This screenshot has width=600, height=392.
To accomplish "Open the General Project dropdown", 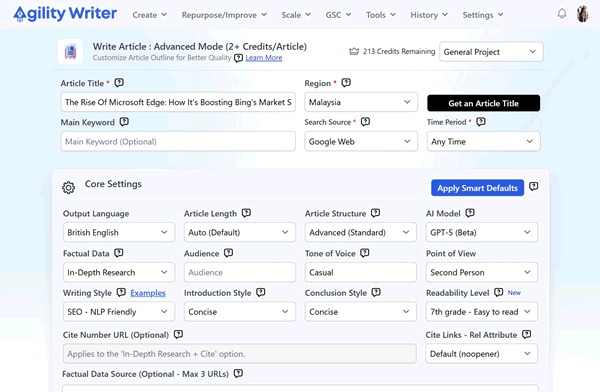I will pyautogui.click(x=491, y=52).
